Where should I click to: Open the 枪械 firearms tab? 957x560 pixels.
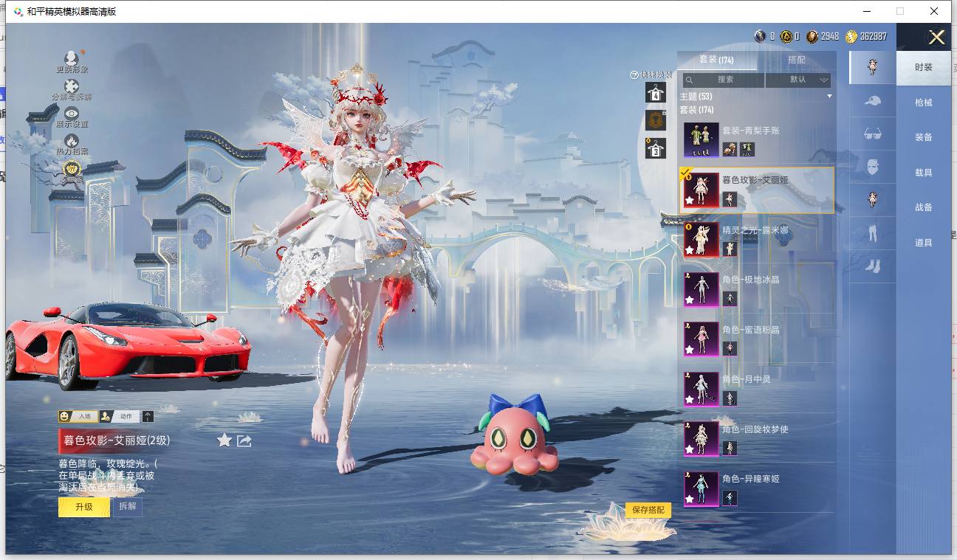pyautogui.click(x=924, y=103)
